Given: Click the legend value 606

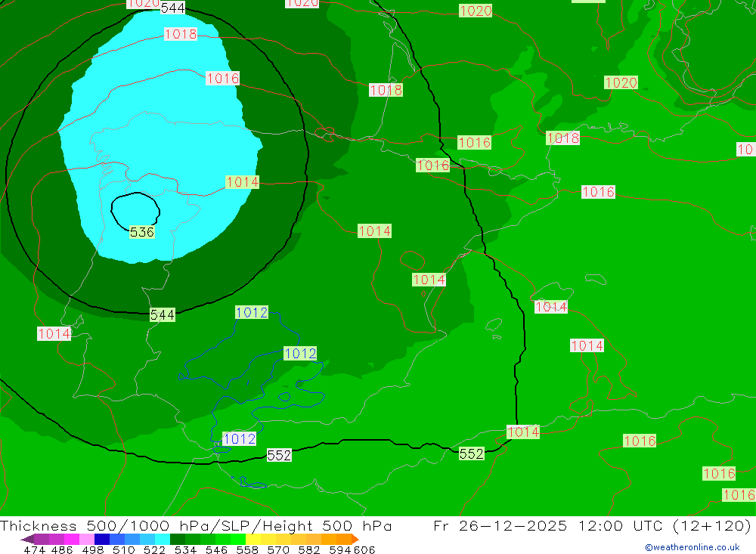Looking at the screenshot, I should [364, 549].
